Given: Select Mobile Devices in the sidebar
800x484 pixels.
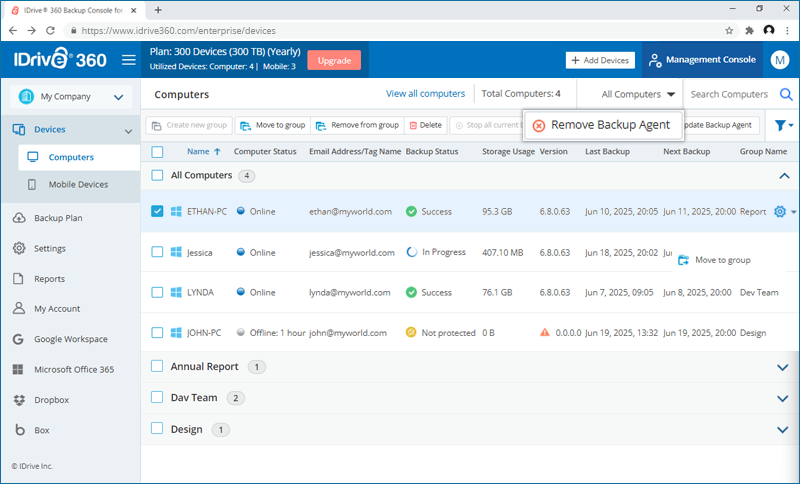Looking at the screenshot, I should [78, 185].
